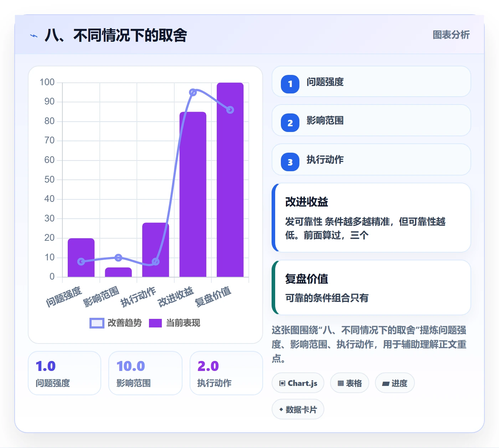Click the diamond icon in the 数据卡片 tag
This screenshot has height=448, width=499.
point(281,409)
